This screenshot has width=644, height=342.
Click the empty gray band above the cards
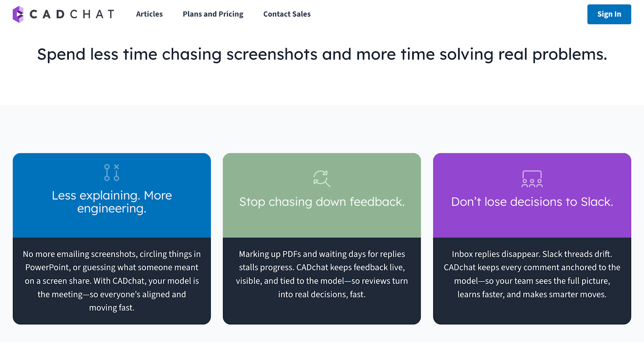322,129
